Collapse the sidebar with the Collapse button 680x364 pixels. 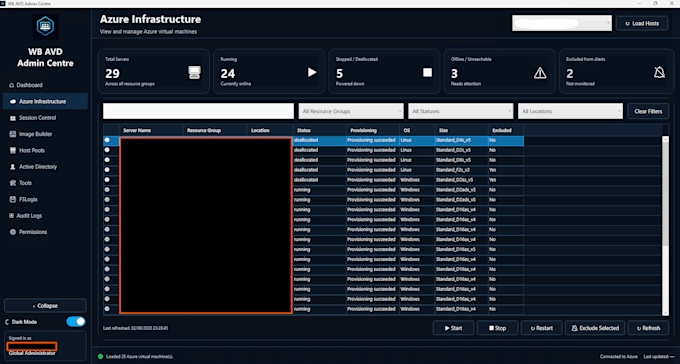click(45, 306)
